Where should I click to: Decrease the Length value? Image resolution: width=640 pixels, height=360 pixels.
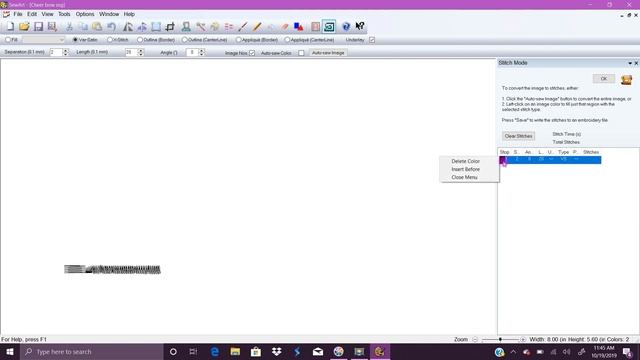click(140, 54)
